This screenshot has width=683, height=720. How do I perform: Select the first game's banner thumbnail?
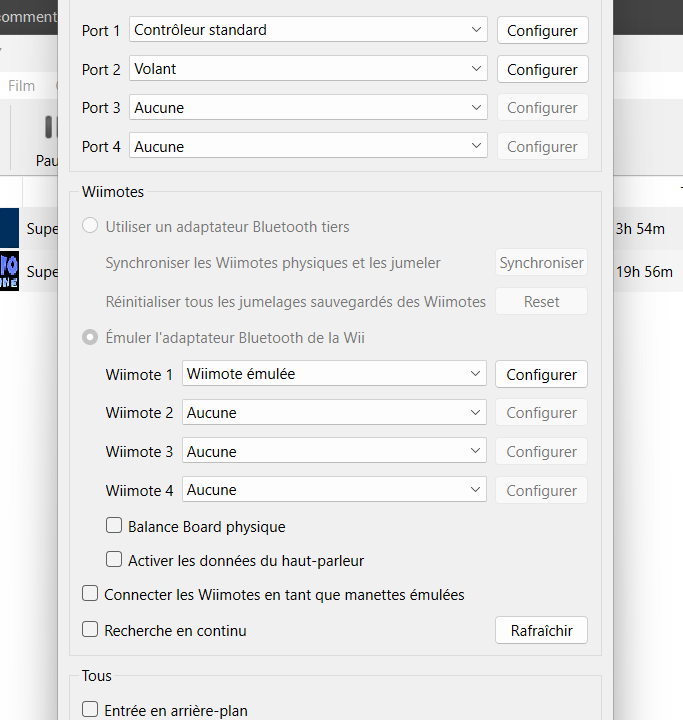tap(9, 228)
